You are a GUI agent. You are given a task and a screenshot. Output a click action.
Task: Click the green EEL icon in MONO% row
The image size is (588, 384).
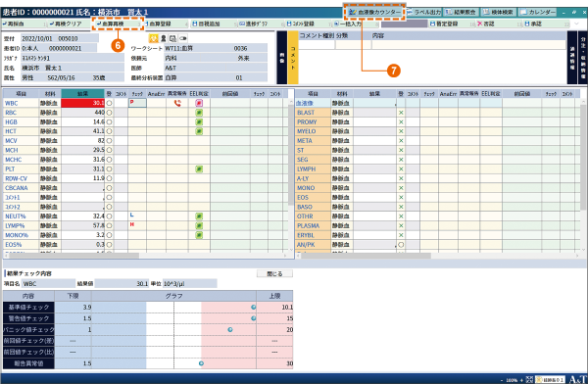coord(199,235)
